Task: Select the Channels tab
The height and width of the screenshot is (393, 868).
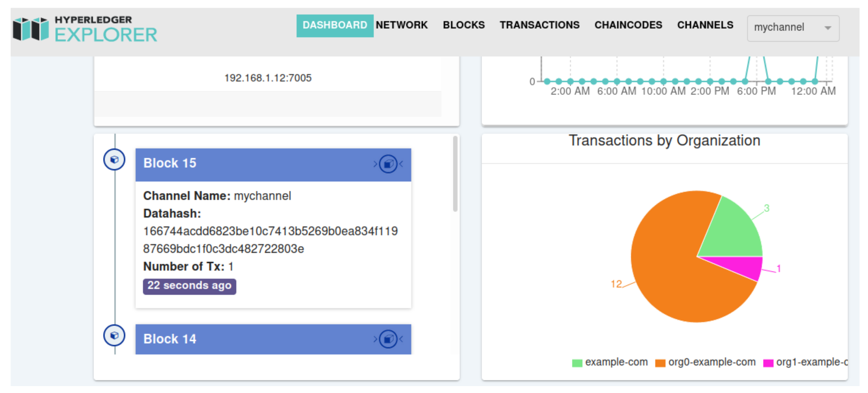Action: click(705, 25)
